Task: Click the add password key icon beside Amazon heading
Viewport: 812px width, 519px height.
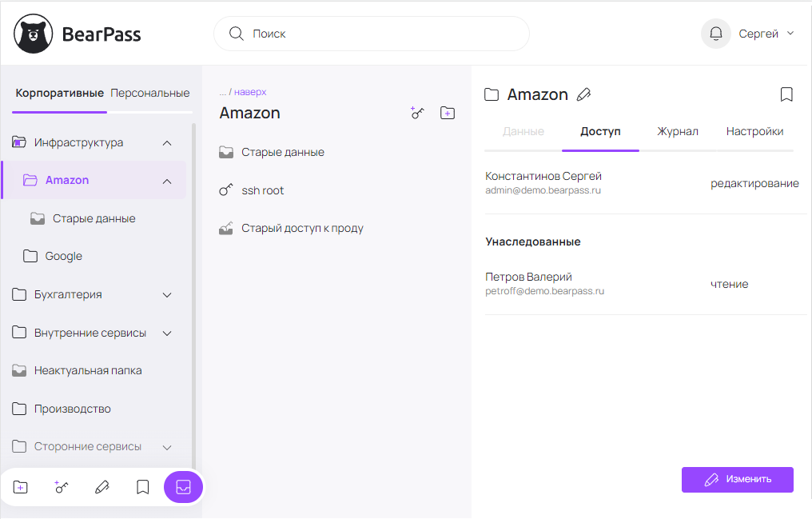Action: (417, 114)
